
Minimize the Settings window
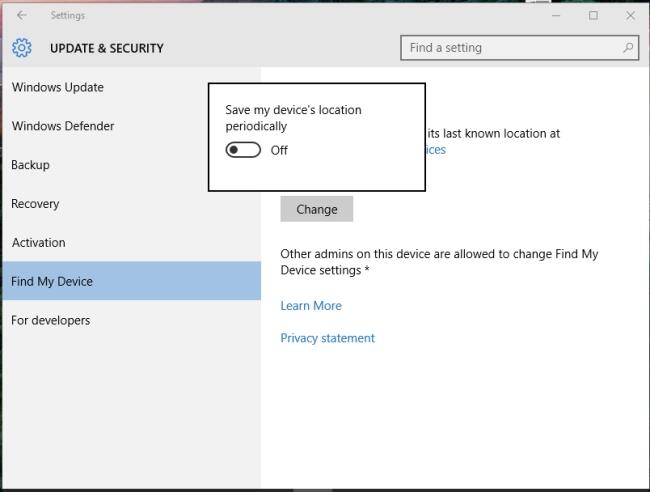point(557,15)
